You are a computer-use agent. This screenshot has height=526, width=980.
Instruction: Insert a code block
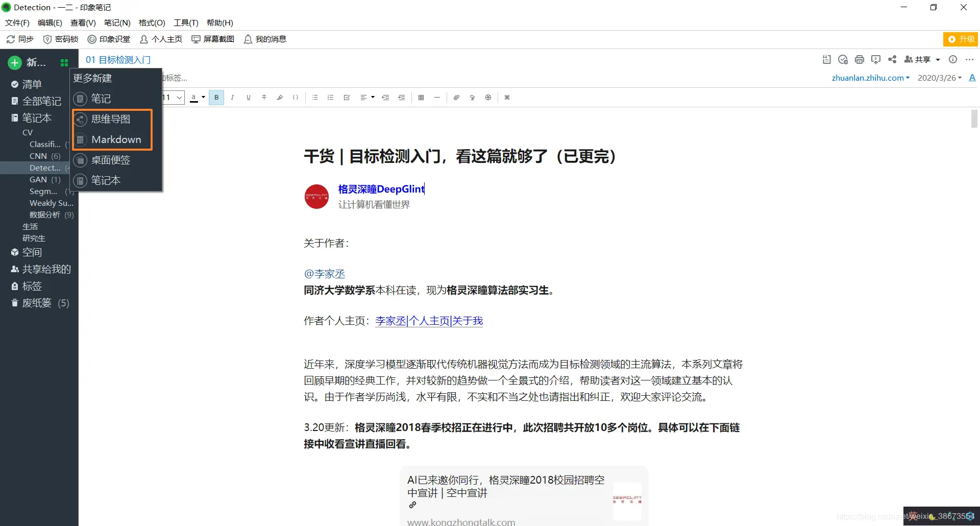point(295,97)
